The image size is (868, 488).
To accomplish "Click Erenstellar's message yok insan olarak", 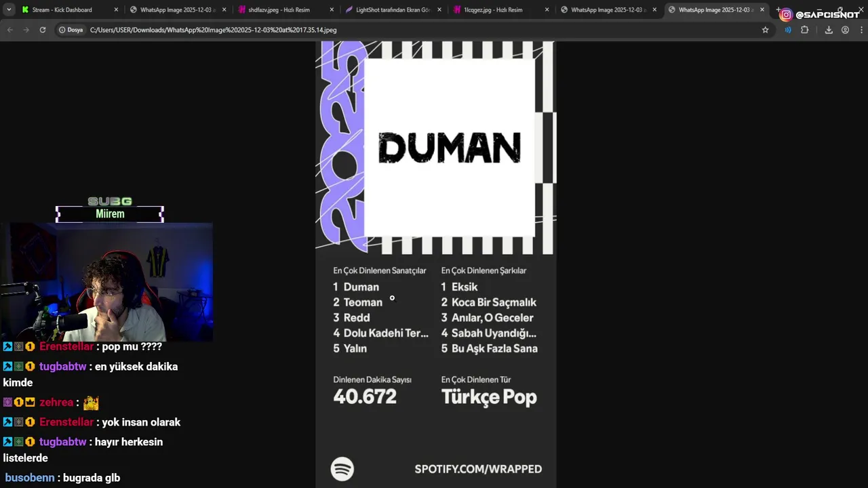I will pos(141,422).
